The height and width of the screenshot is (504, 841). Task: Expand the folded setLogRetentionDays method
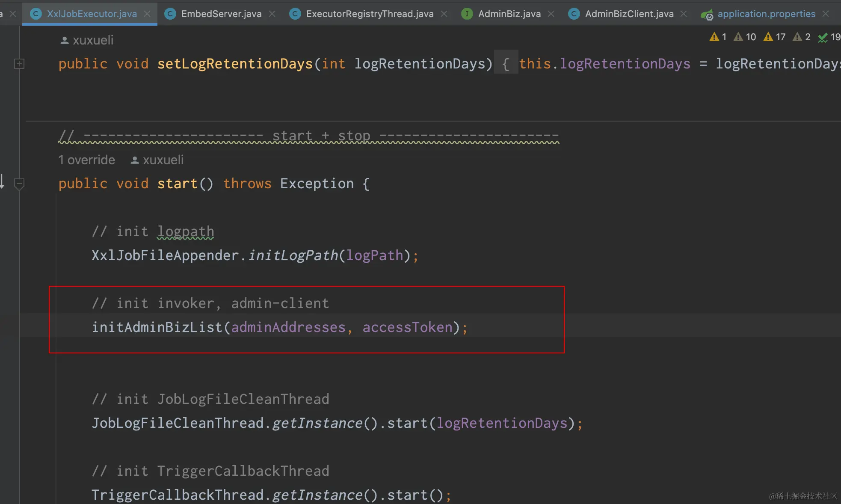[x=19, y=64]
